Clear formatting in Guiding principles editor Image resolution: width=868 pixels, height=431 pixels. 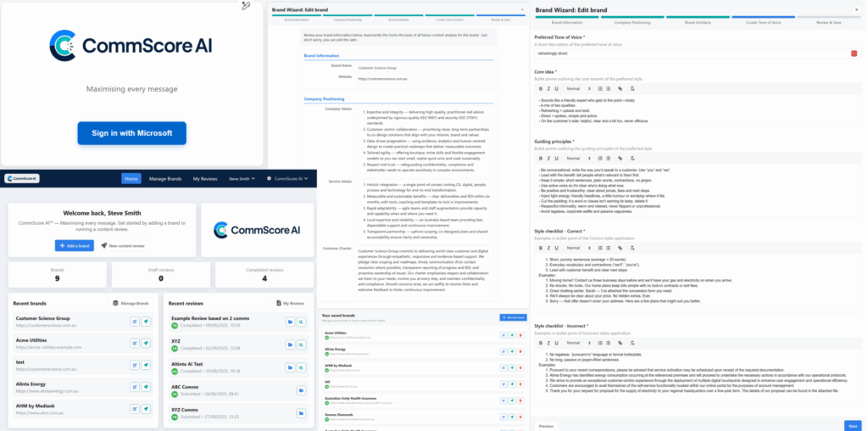632,159
